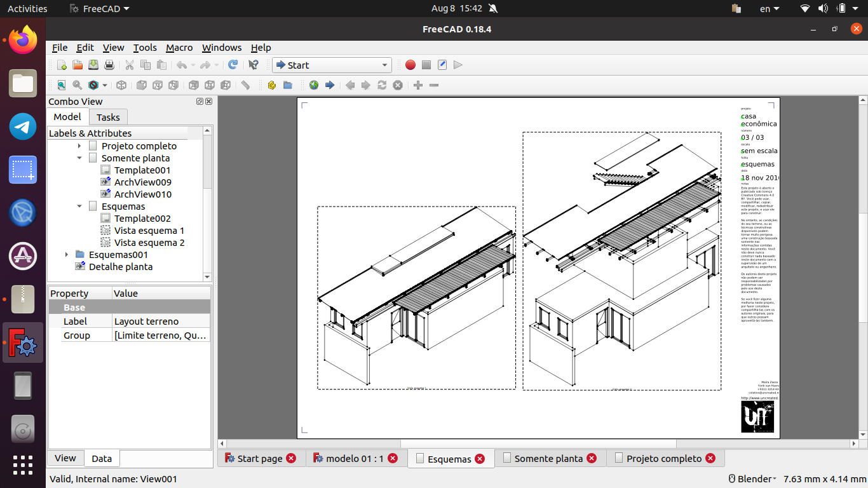Activate the What's This help pointer
Screen dimensions: 868x488
[254, 65]
